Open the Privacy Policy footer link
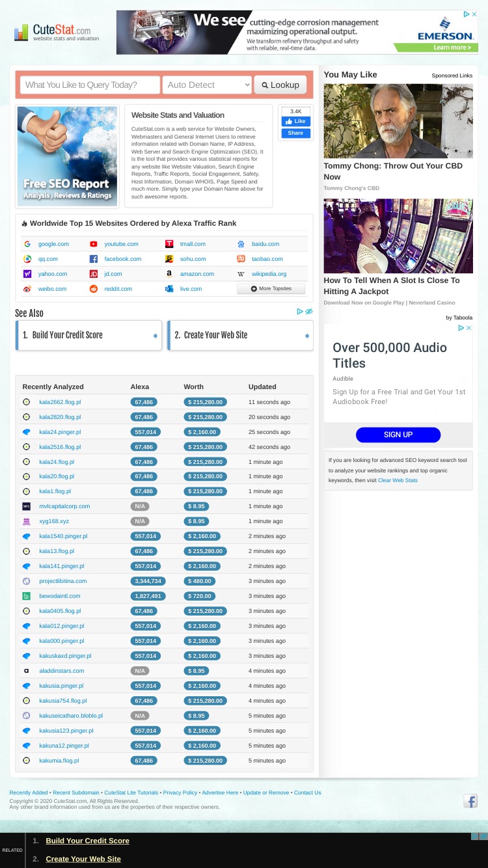This screenshot has height=868, width=488. click(180, 793)
